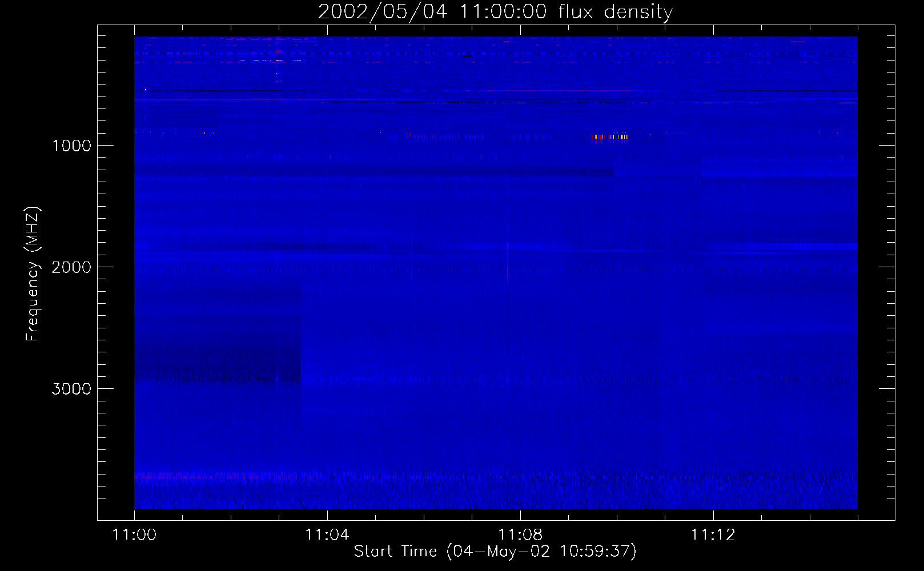This screenshot has width=924, height=571.
Task: Click the plot title '2002/05/04 11:00:00 flux density'
Action: tap(495, 12)
